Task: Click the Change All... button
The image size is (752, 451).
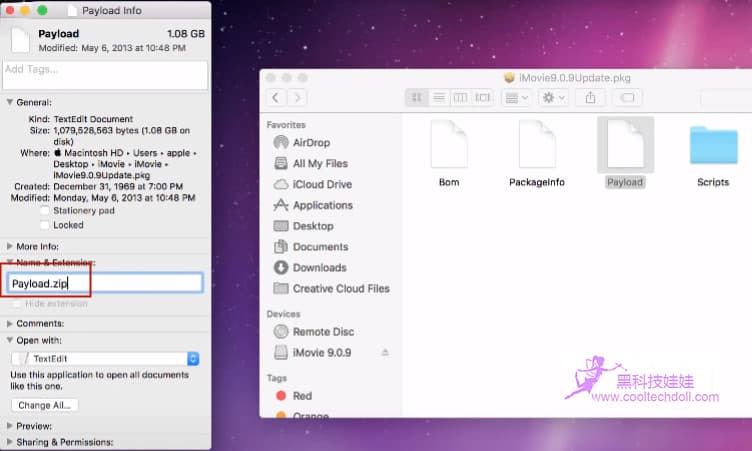Action: coord(45,405)
